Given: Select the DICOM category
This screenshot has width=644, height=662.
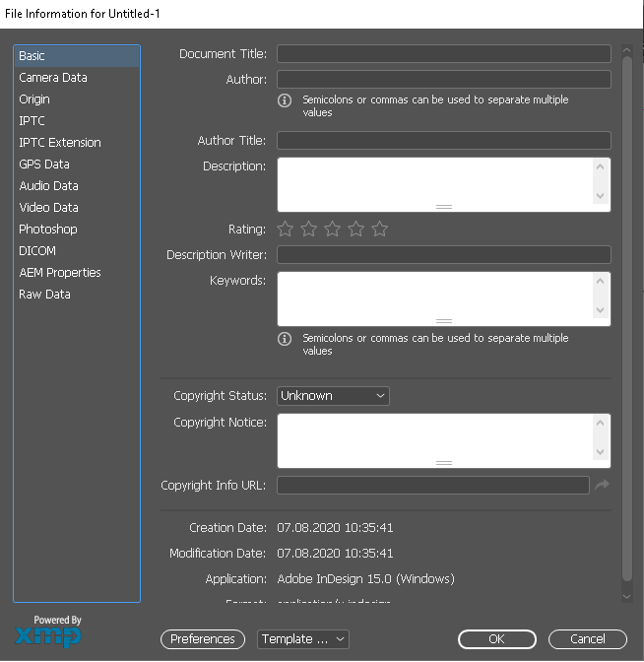Looking at the screenshot, I should (x=77, y=251).
